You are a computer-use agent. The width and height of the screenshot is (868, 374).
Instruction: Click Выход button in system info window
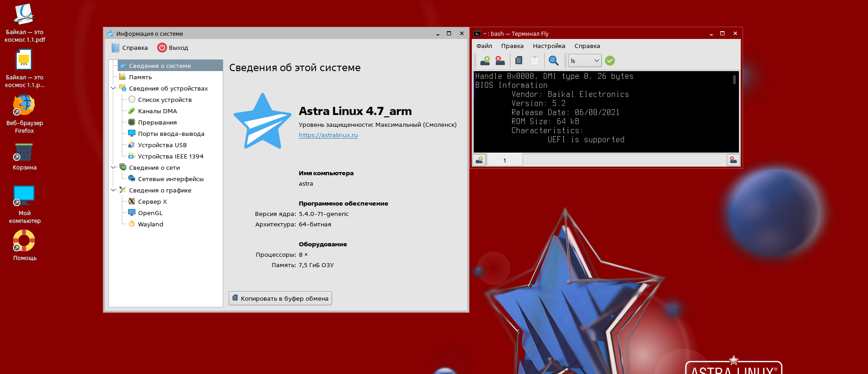click(x=173, y=48)
